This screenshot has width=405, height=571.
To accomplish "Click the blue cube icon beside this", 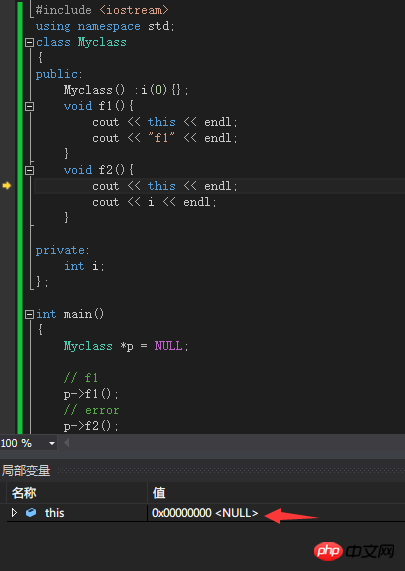I will click(31, 513).
